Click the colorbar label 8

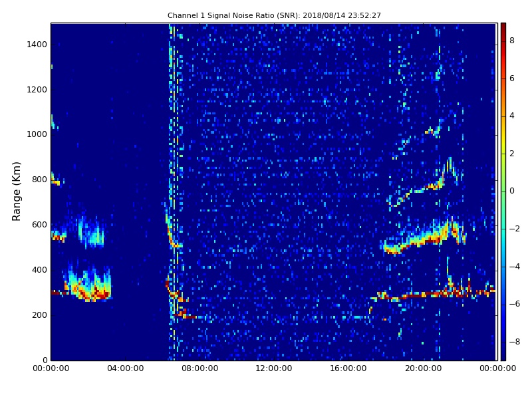[x=512, y=41]
